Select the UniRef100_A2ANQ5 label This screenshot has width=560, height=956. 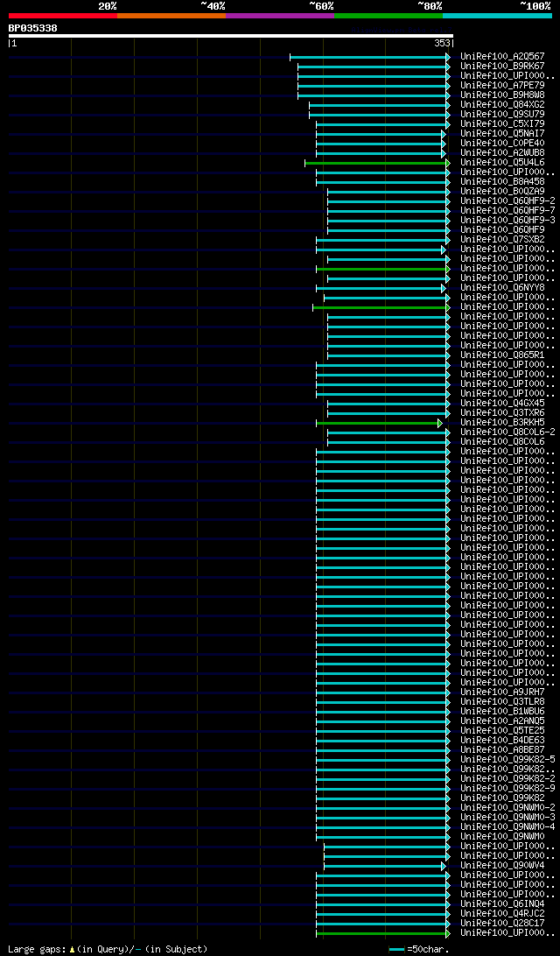(502, 721)
